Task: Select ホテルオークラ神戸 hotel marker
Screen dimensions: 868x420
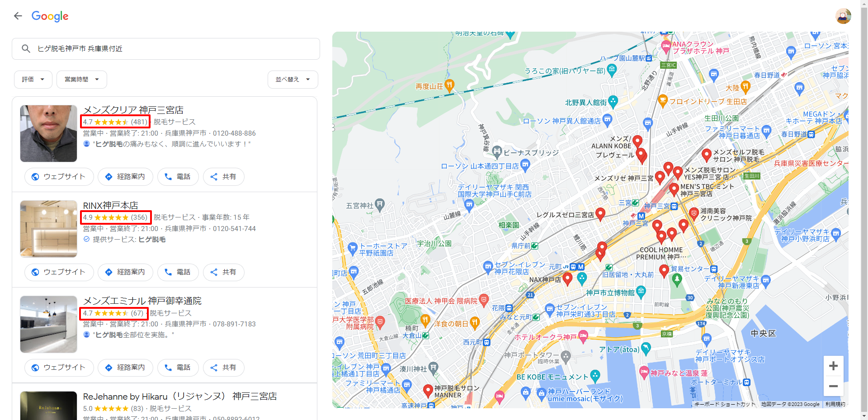Action: pos(583,336)
